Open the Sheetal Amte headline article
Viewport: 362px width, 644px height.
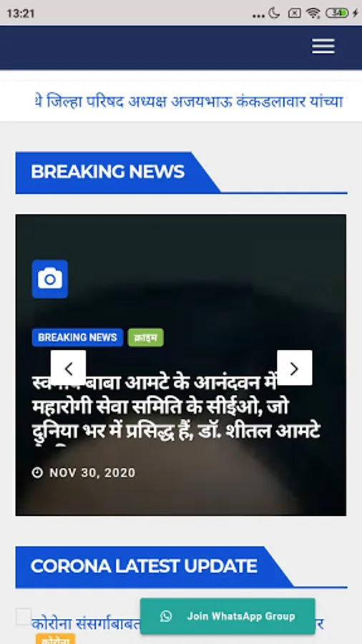click(177, 407)
